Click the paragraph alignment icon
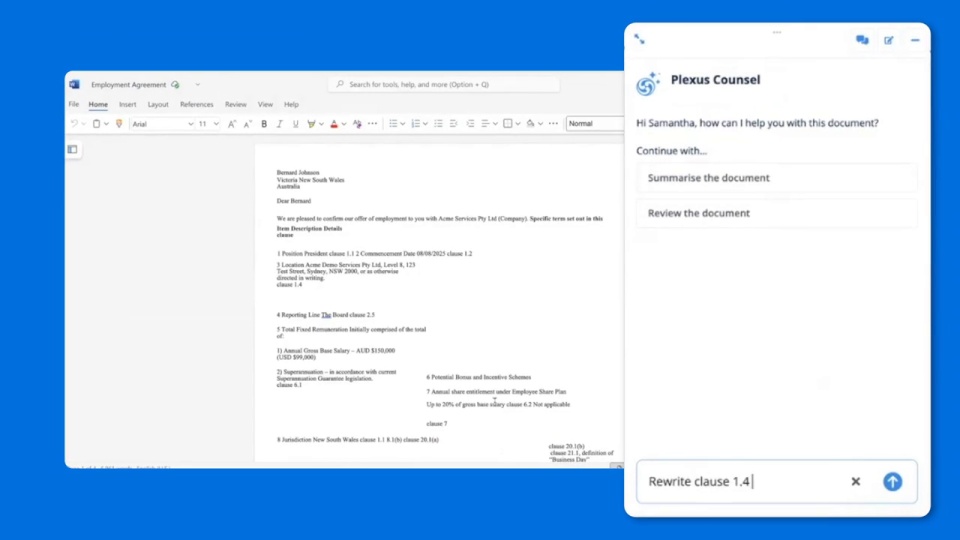 point(486,124)
